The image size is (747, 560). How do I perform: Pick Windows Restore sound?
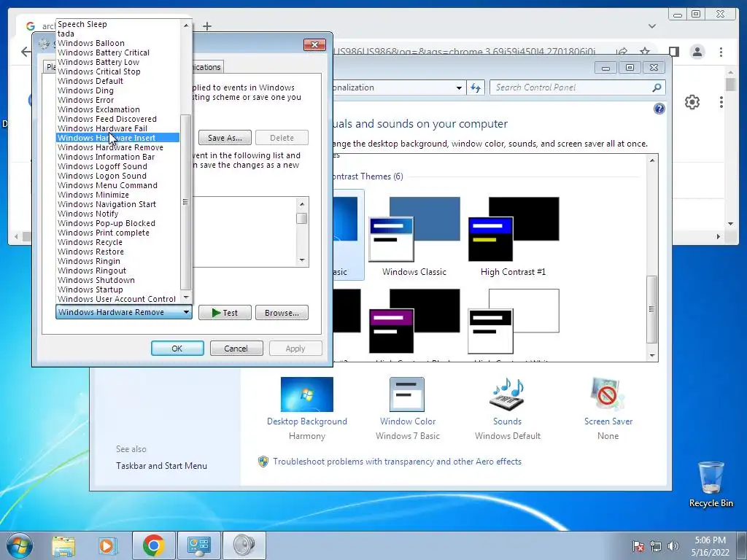[x=117, y=252]
